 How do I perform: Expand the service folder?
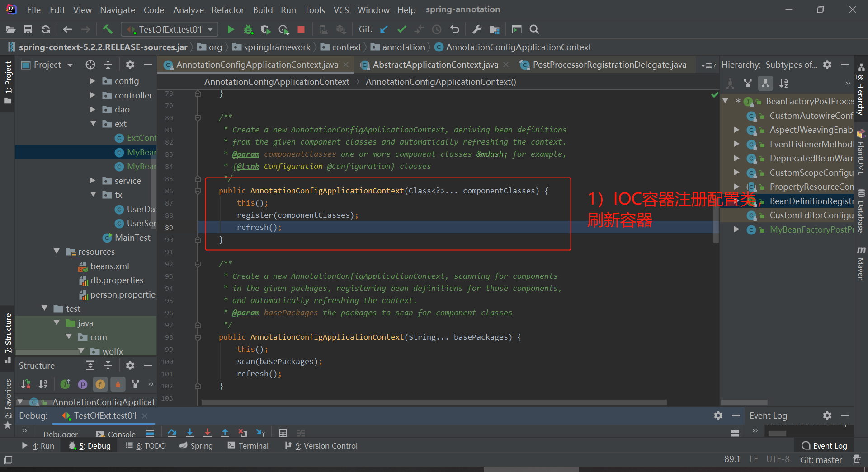click(93, 181)
